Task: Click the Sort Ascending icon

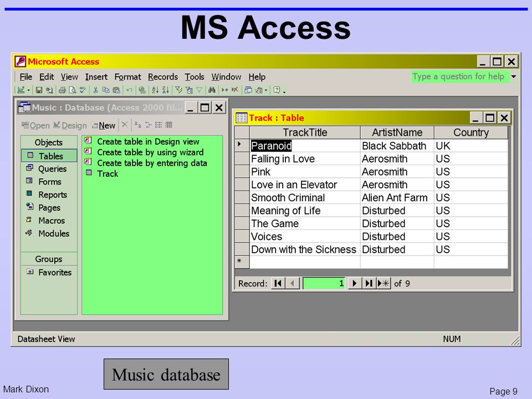Action: click(x=155, y=90)
